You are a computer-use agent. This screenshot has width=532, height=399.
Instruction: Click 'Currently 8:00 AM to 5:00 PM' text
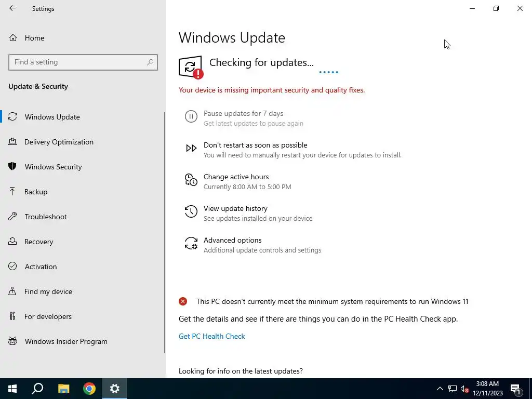click(x=247, y=187)
